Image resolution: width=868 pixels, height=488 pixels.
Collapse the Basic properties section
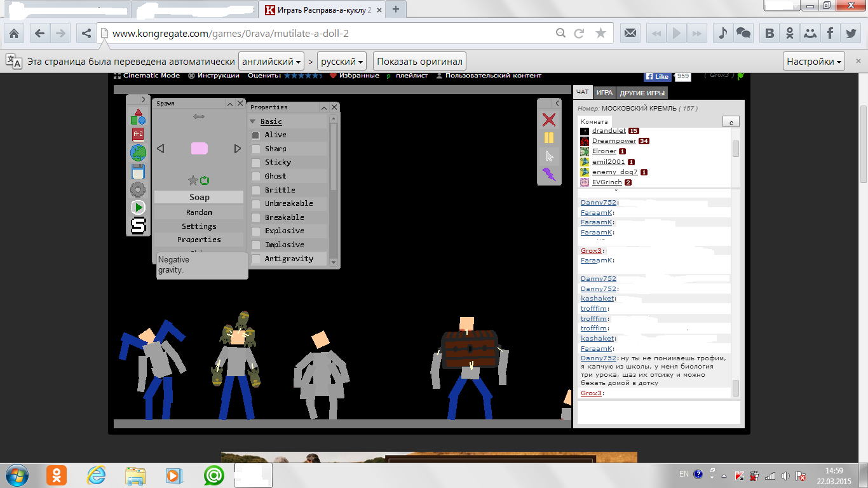click(x=253, y=121)
